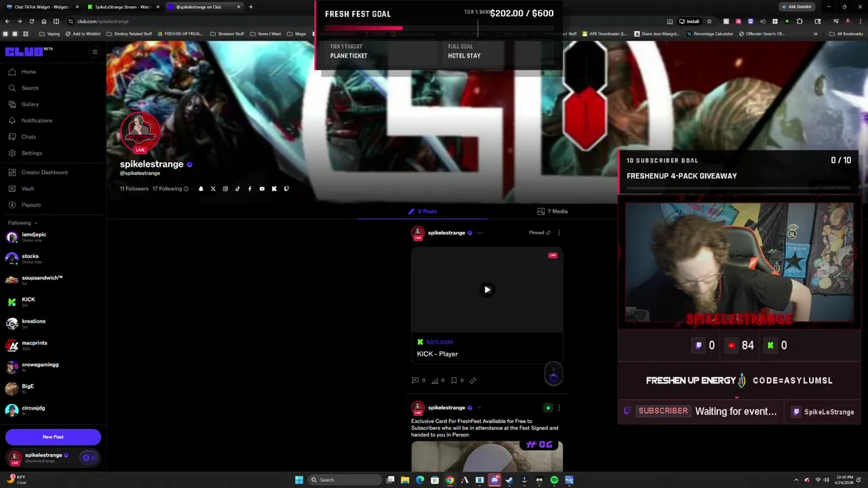
Task: Collapse sidebar with hamburger icon
Action: (95, 52)
